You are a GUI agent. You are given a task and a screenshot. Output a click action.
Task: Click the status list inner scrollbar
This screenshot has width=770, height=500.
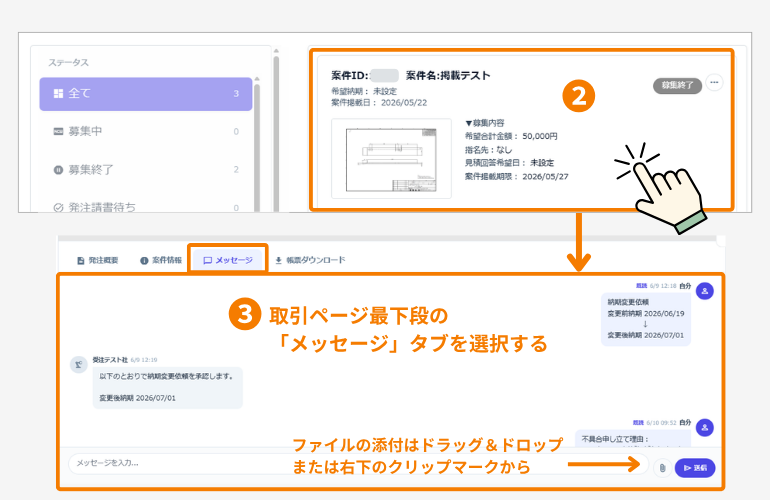coord(257,147)
